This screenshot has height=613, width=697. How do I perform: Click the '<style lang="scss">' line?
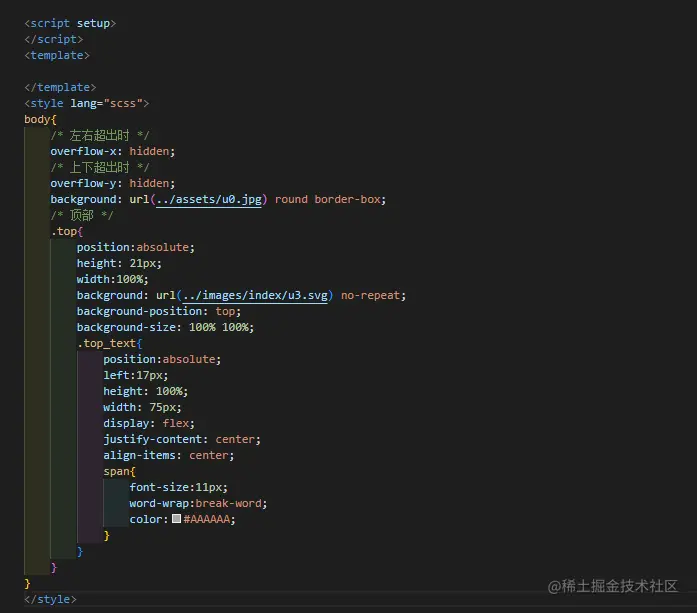point(87,103)
